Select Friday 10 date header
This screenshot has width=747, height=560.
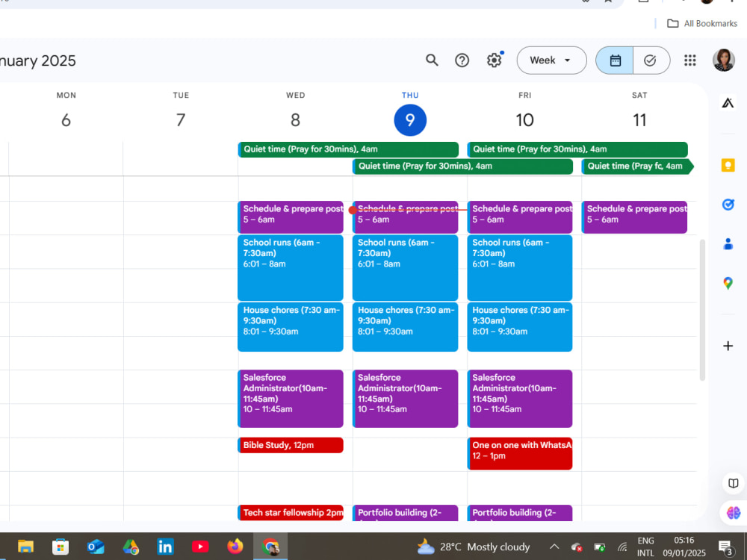(524, 119)
